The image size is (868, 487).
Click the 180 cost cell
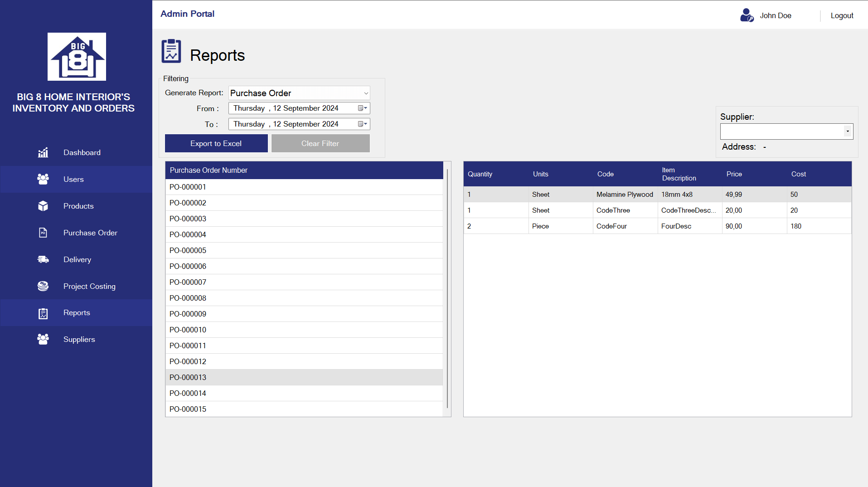pos(819,226)
